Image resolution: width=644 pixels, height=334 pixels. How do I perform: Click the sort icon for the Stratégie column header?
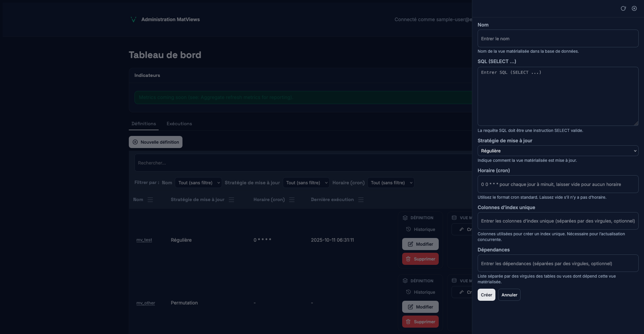click(x=231, y=200)
